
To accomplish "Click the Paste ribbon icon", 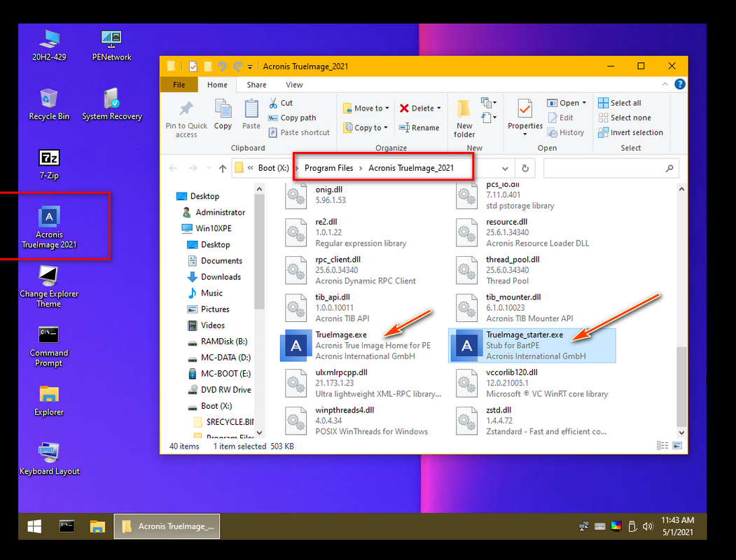I will (x=251, y=114).
